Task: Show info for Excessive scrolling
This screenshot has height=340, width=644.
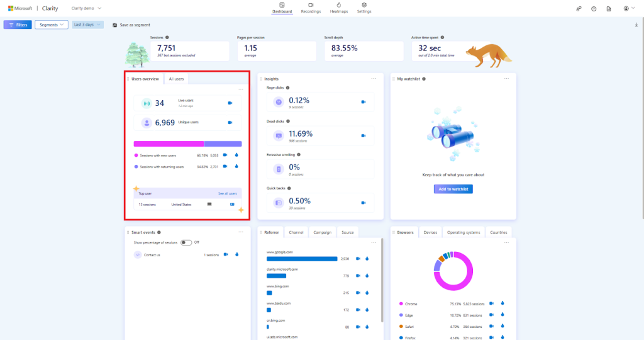Action: [299, 155]
